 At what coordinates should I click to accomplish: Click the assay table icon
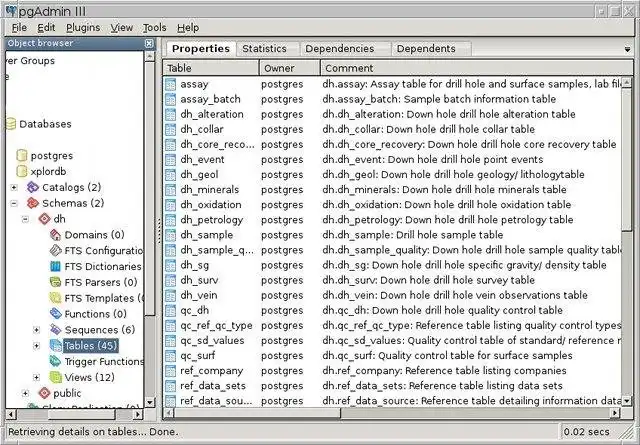coord(170,84)
